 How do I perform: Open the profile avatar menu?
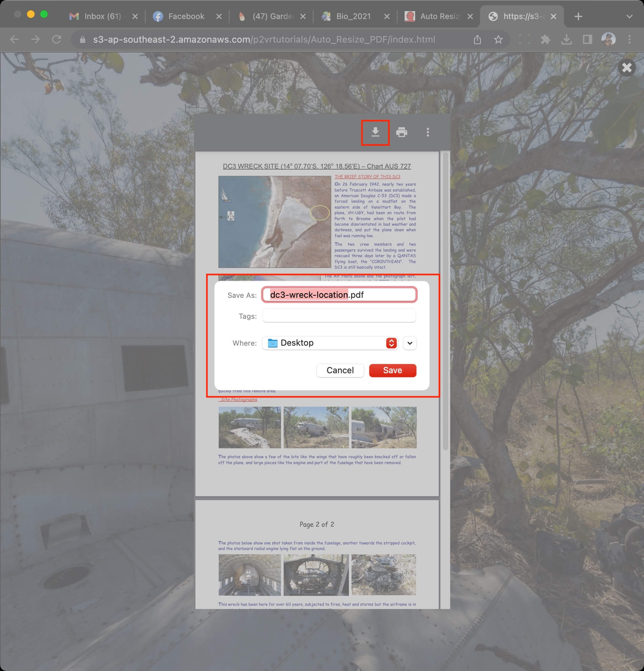coord(608,39)
